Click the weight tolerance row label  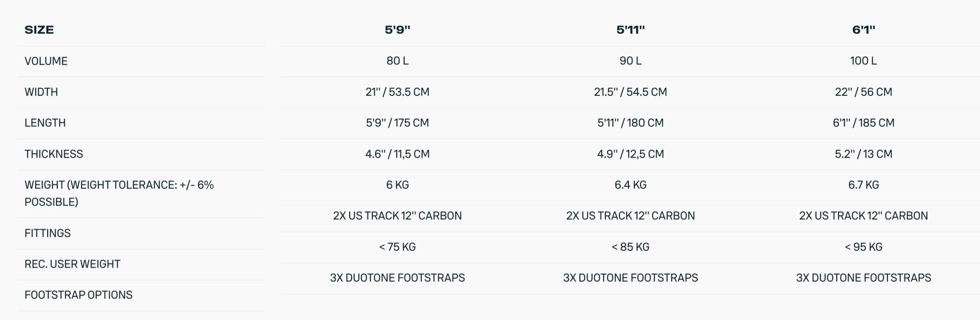119,193
